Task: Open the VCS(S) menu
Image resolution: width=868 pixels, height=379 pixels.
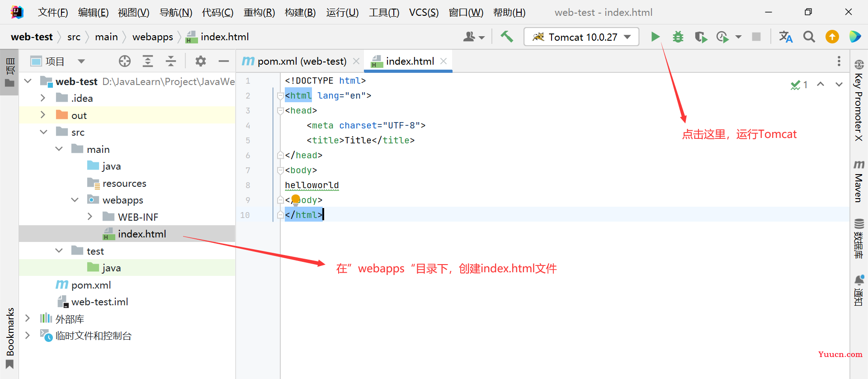Action: 424,12
